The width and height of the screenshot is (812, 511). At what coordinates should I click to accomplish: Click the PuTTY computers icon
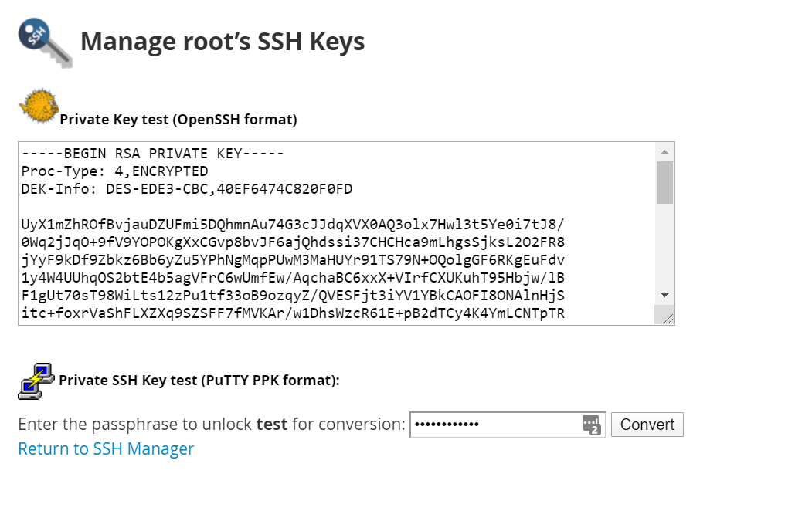pyautogui.click(x=36, y=381)
